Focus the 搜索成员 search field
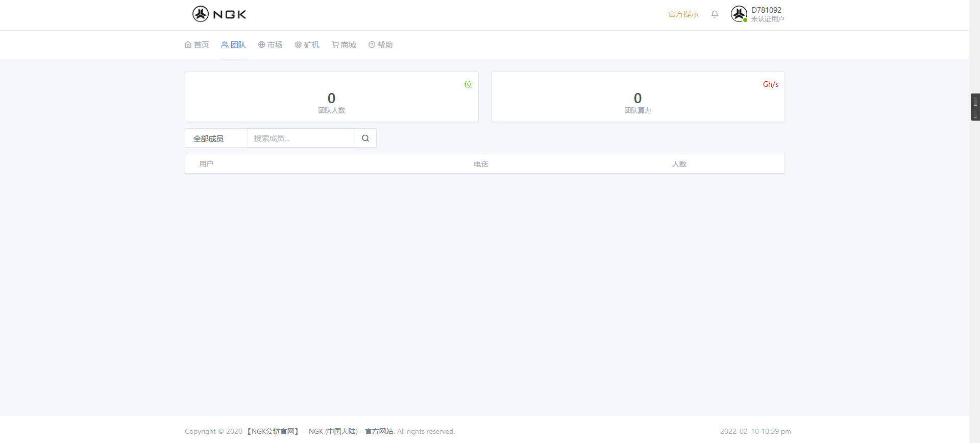This screenshot has height=443, width=980. pyautogui.click(x=301, y=138)
